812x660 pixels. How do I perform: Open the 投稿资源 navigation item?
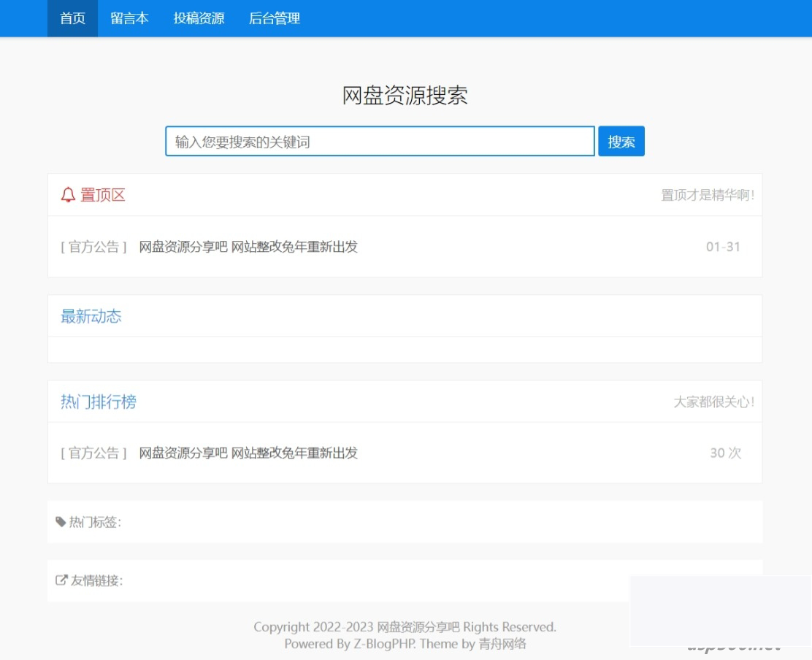[199, 18]
